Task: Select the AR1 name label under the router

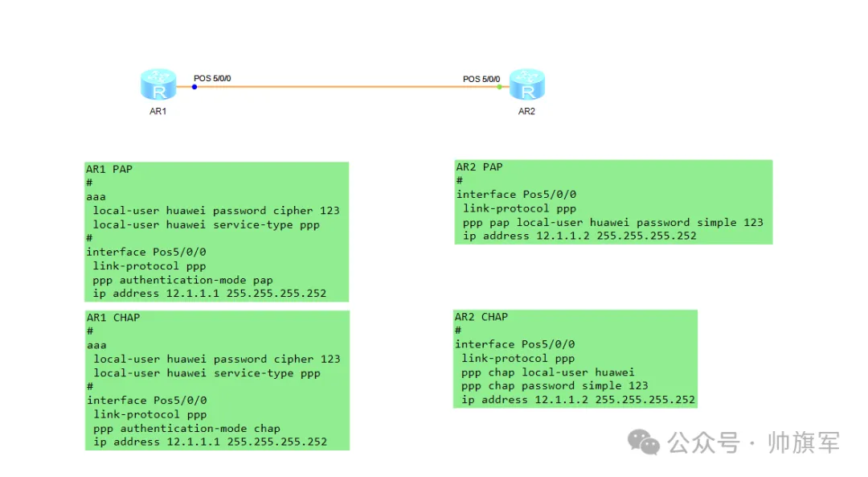Action: [158, 111]
